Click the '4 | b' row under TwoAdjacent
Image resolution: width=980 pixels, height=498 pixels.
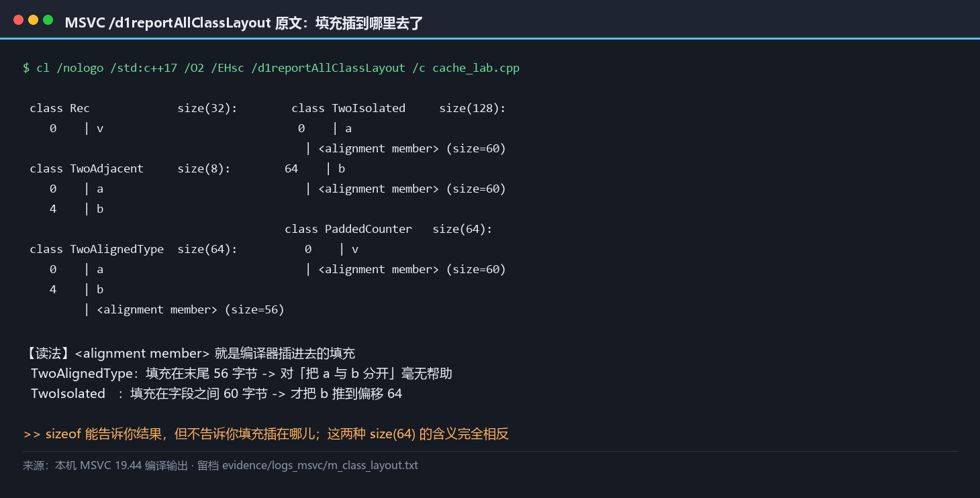point(77,209)
